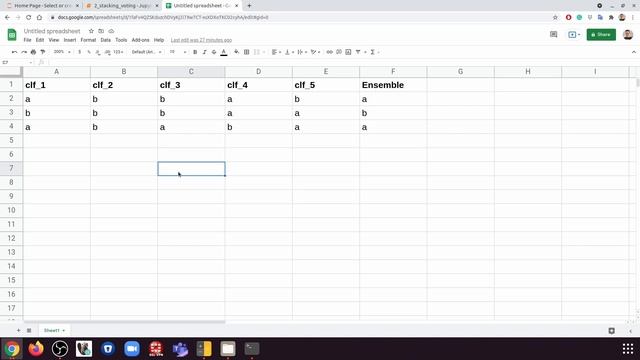
Task: Star the Untitled spreadsheet
Action: coord(91,31)
